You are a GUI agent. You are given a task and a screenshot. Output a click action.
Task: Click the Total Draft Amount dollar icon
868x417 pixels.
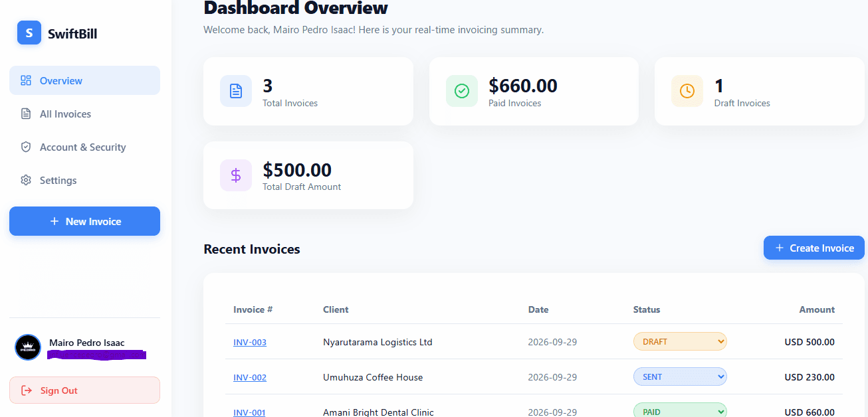tap(236, 175)
